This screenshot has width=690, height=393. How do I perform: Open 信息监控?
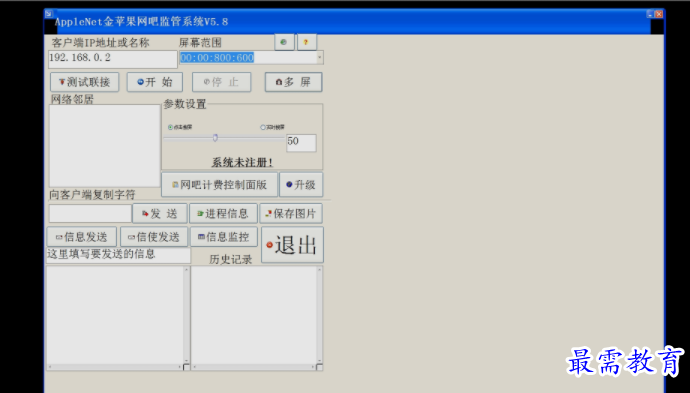pos(224,237)
